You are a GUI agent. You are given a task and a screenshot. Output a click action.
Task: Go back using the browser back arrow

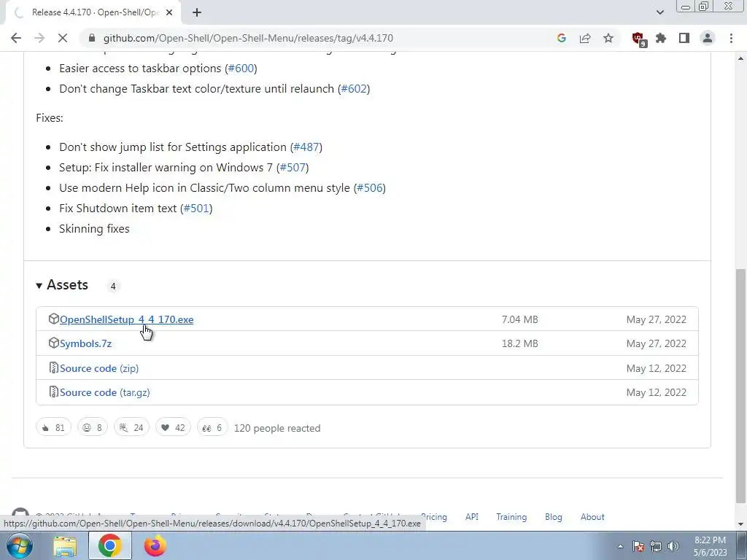pyautogui.click(x=16, y=38)
